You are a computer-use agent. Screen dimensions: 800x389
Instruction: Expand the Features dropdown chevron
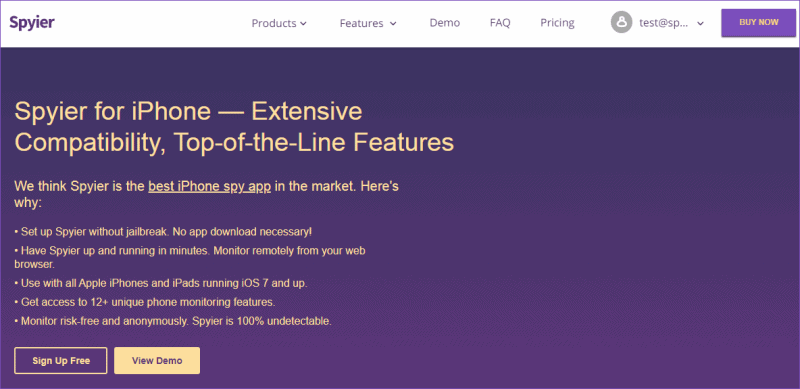[x=393, y=23]
